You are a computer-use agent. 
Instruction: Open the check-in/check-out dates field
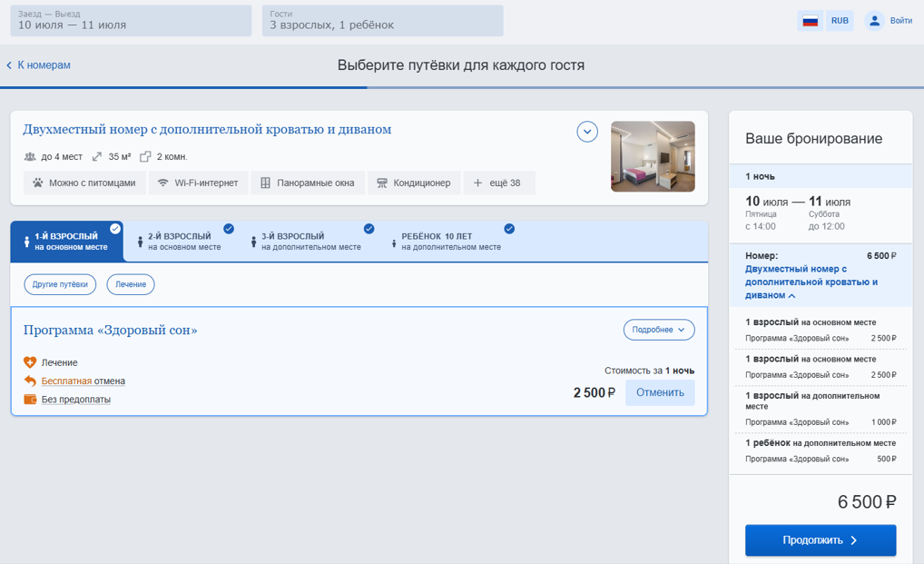point(131,21)
